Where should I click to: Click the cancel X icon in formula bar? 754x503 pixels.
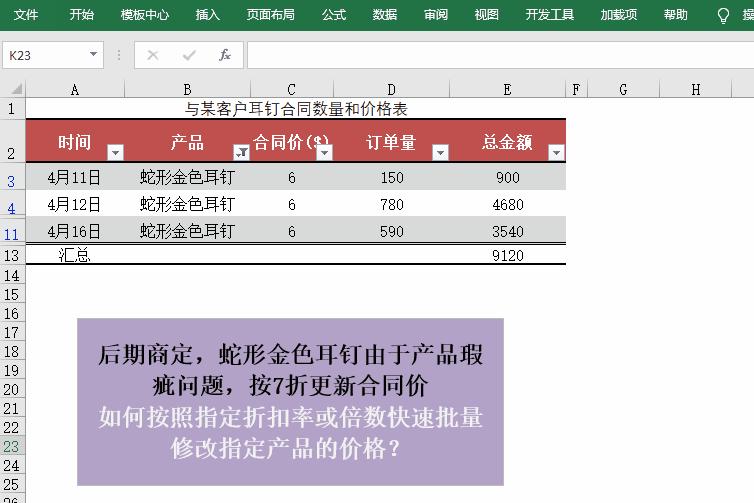153,55
